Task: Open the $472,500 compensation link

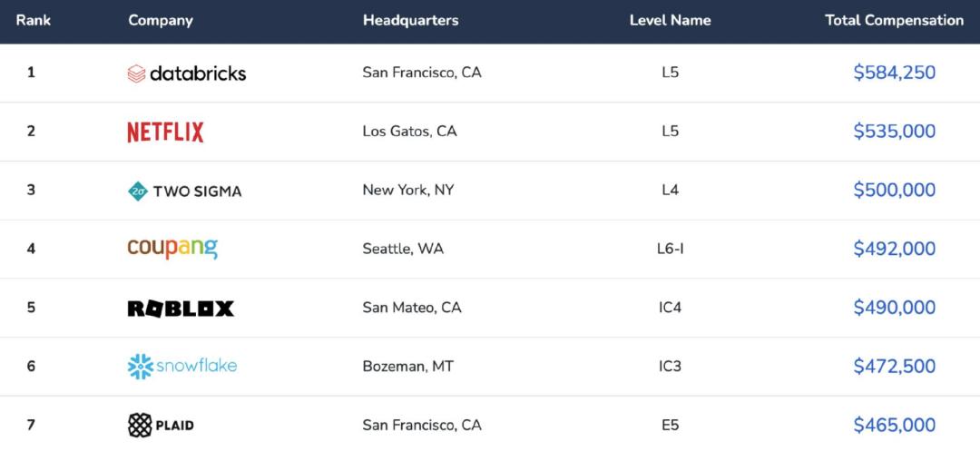Action: [895, 366]
